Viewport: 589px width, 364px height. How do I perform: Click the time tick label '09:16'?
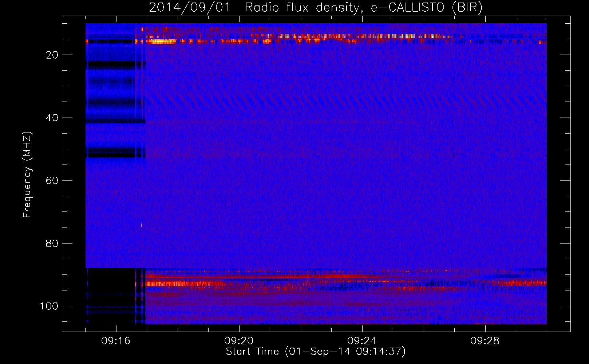(x=116, y=341)
